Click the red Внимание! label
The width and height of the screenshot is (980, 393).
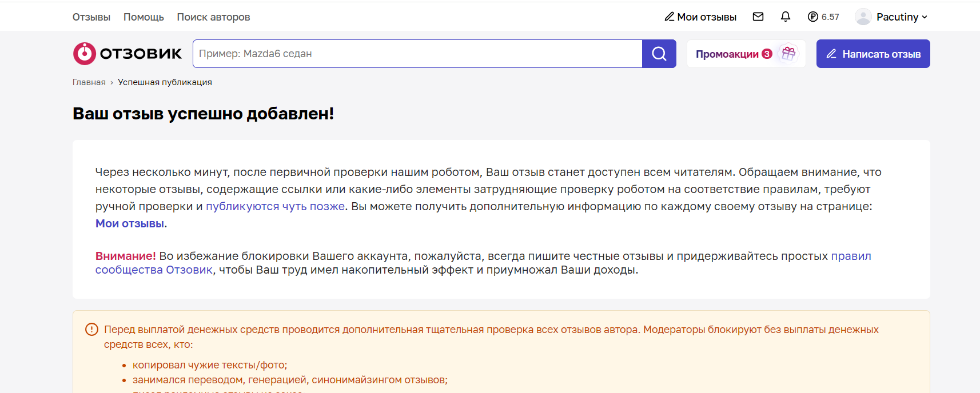click(x=125, y=256)
